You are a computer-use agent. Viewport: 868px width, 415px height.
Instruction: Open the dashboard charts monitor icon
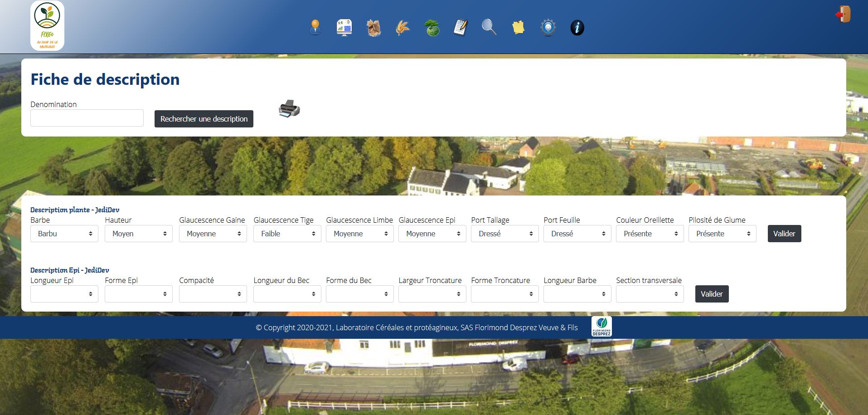(344, 28)
